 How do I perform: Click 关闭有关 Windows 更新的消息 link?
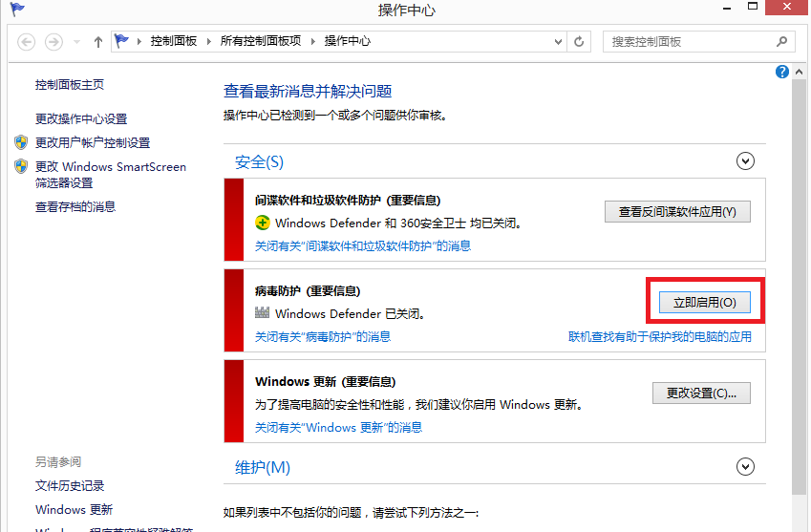[339, 428]
